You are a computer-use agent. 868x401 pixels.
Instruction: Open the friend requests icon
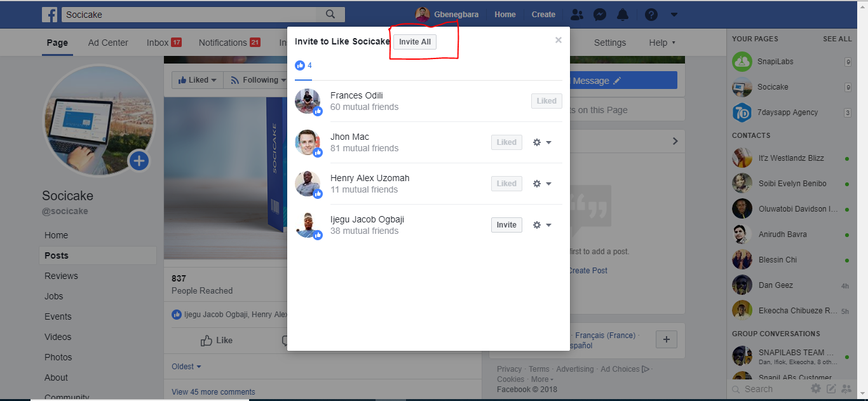click(x=577, y=15)
